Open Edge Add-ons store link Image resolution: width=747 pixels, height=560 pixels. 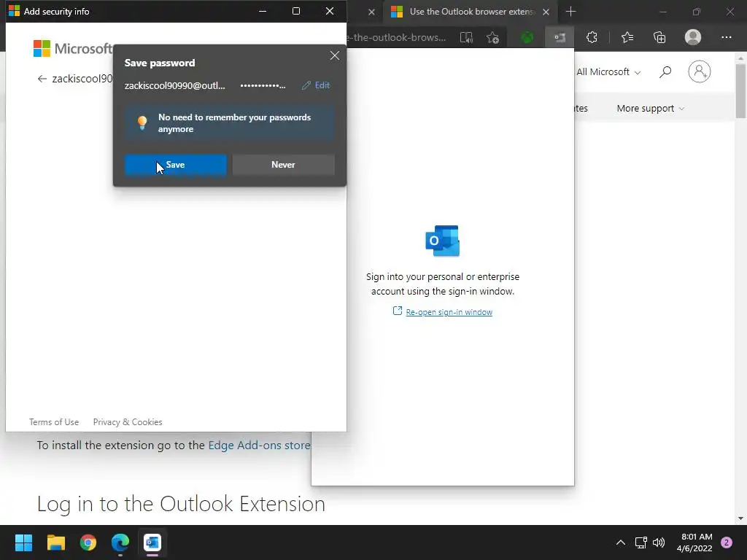pos(259,446)
